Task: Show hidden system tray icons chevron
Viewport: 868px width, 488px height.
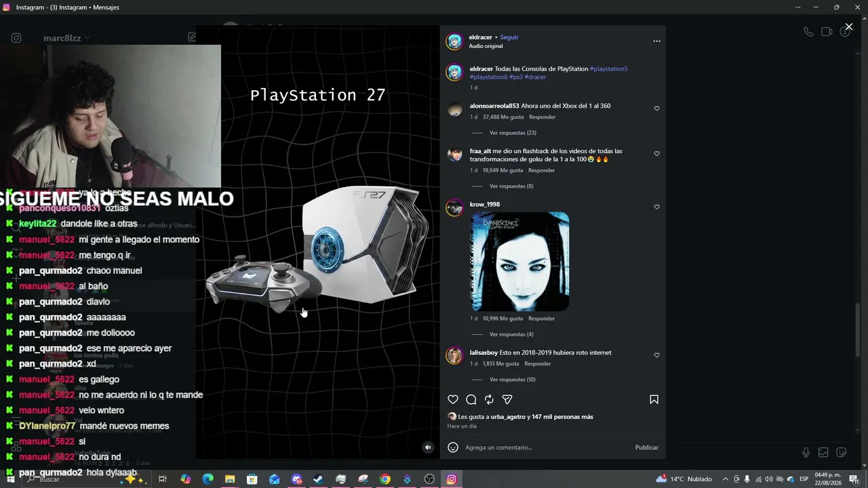Action: tap(726, 479)
